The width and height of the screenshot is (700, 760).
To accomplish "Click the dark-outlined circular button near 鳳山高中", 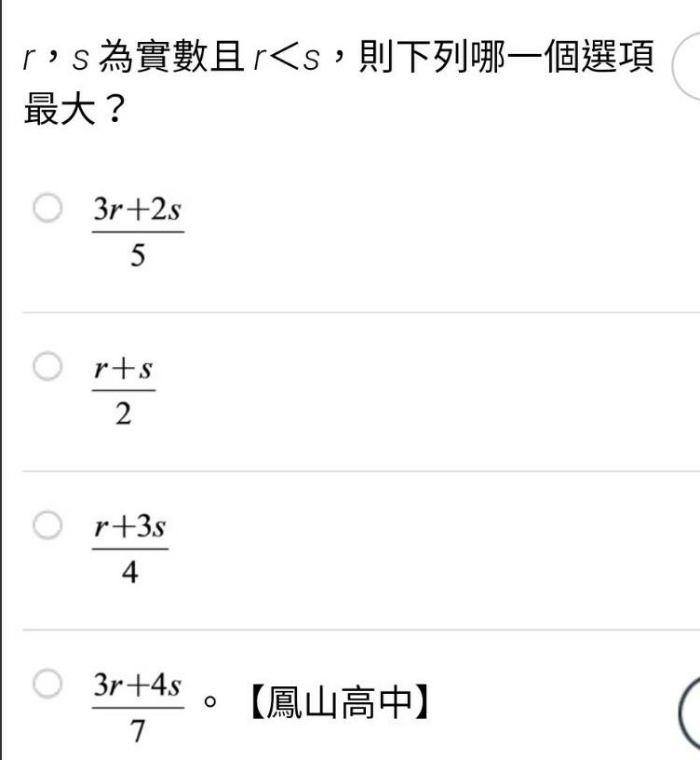I will coord(690,712).
